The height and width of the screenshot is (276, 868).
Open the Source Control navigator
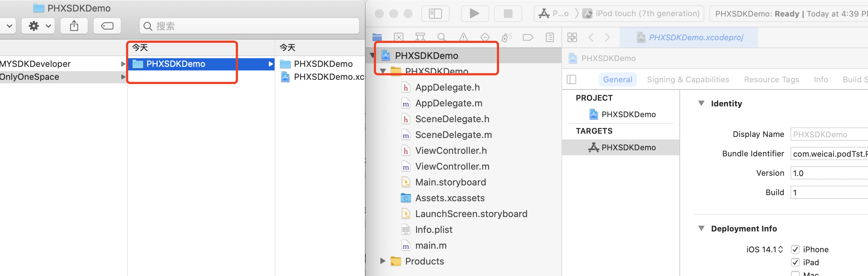click(x=399, y=37)
